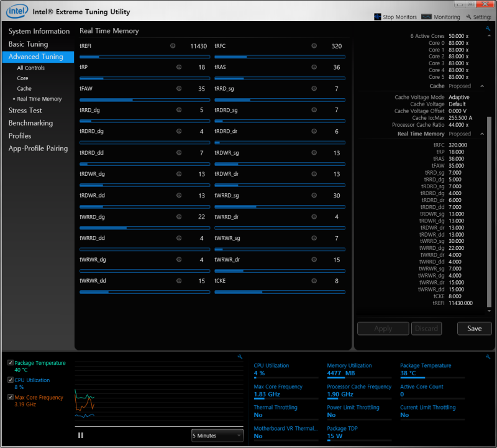Click the info icon beside tRFC

click(314, 46)
